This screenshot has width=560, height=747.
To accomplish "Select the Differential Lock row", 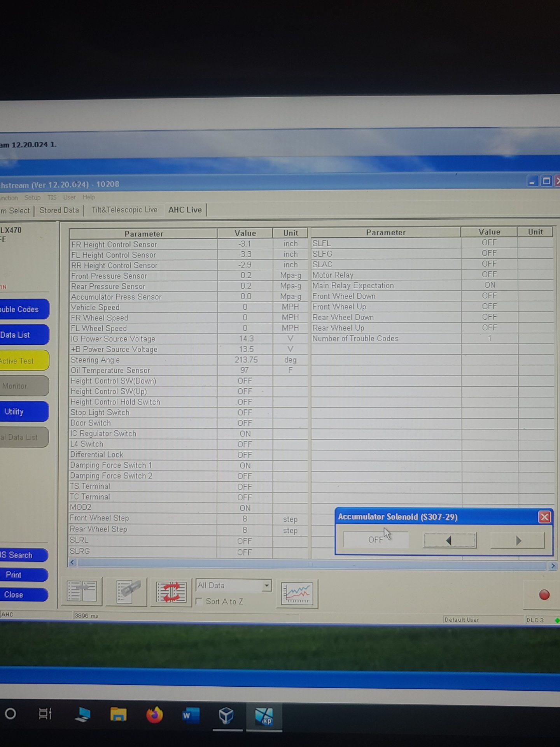I will pos(189,455).
